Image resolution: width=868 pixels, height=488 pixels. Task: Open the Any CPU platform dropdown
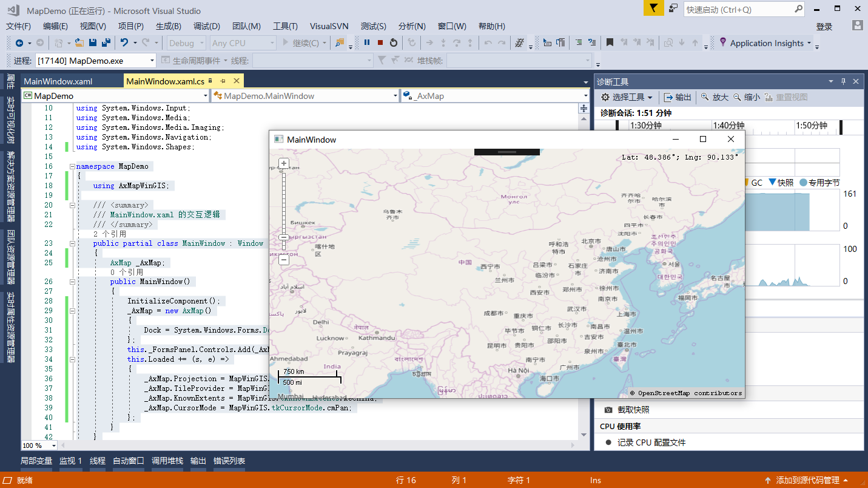pyautogui.click(x=242, y=42)
